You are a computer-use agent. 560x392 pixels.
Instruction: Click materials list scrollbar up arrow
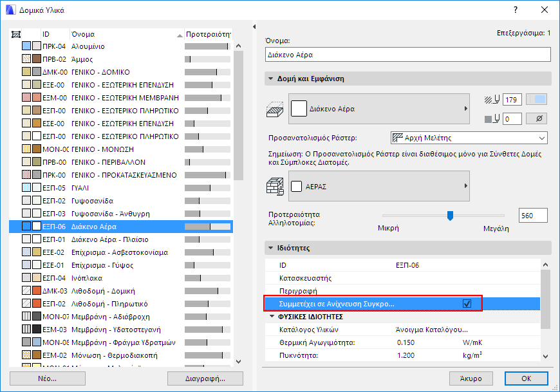click(239, 46)
